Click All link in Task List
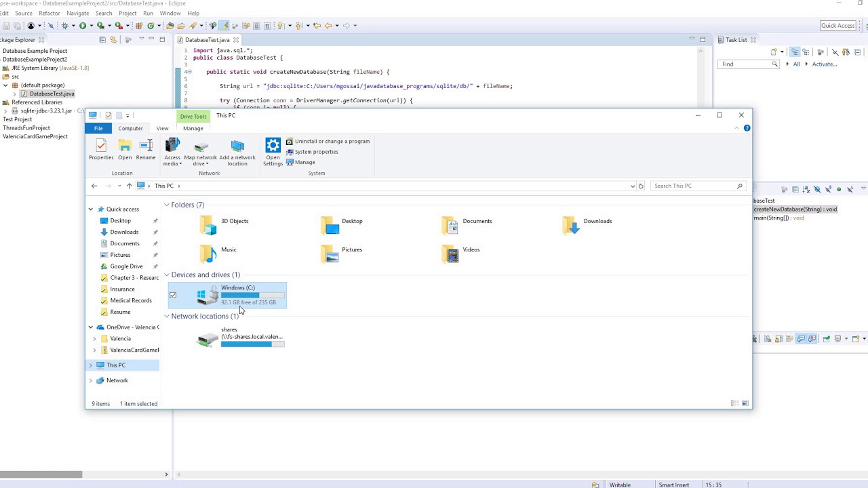Image resolution: width=868 pixels, height=488 pixels. pos(797,64)
